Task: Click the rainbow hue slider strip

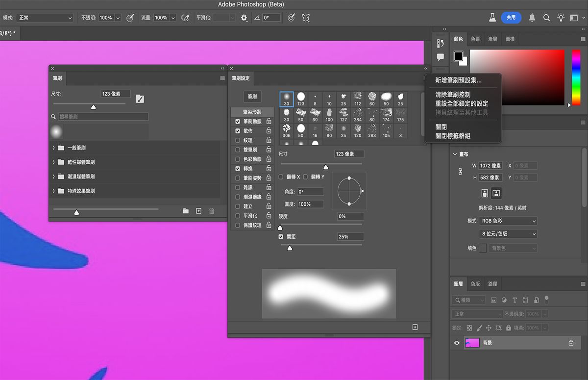Action: point(576,77)
